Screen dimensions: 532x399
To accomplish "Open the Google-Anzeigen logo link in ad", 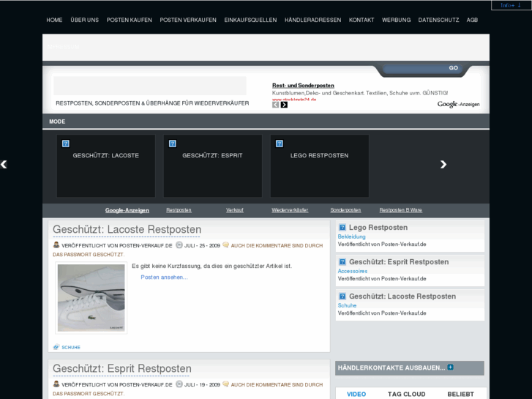I will click(x=458, y=104).
